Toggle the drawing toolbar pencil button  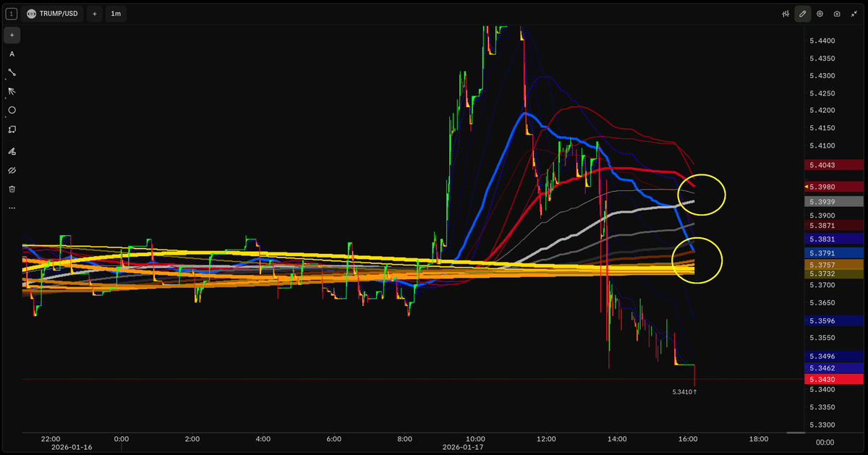(x=802, y=14)
